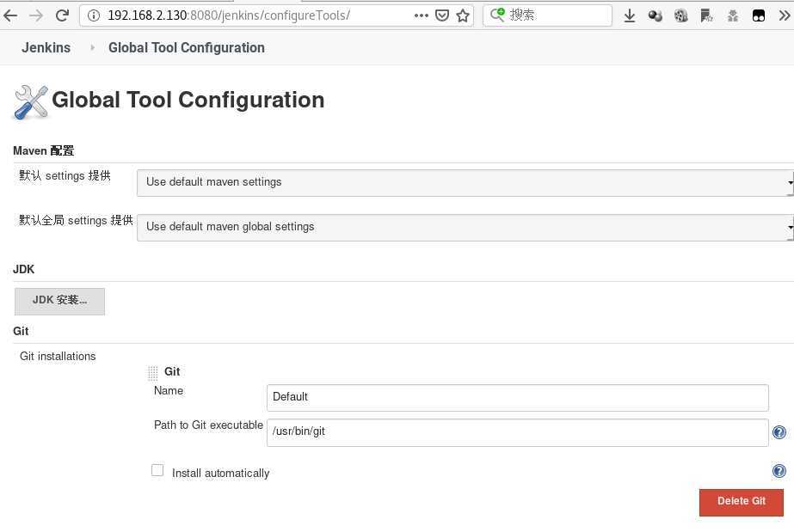Image resolution: width=794 pixels, height=532 pixels.
Task: Open site information icon in address bar
Action: point(93,15)
